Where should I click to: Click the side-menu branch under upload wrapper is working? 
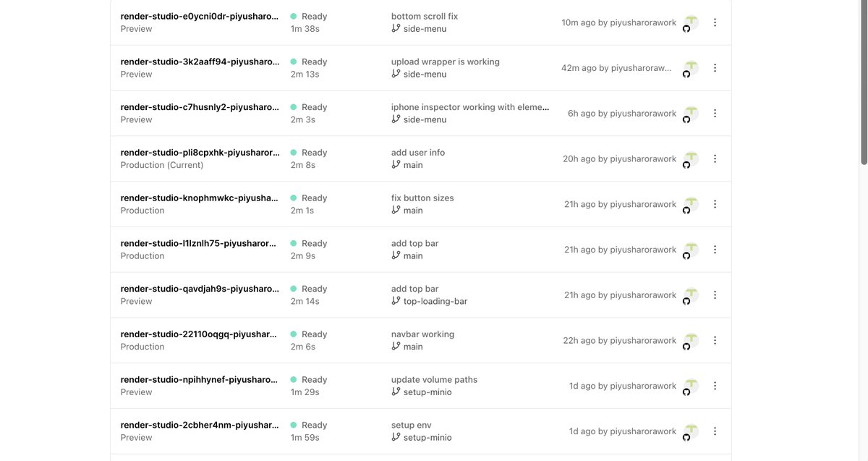point(425,74)
